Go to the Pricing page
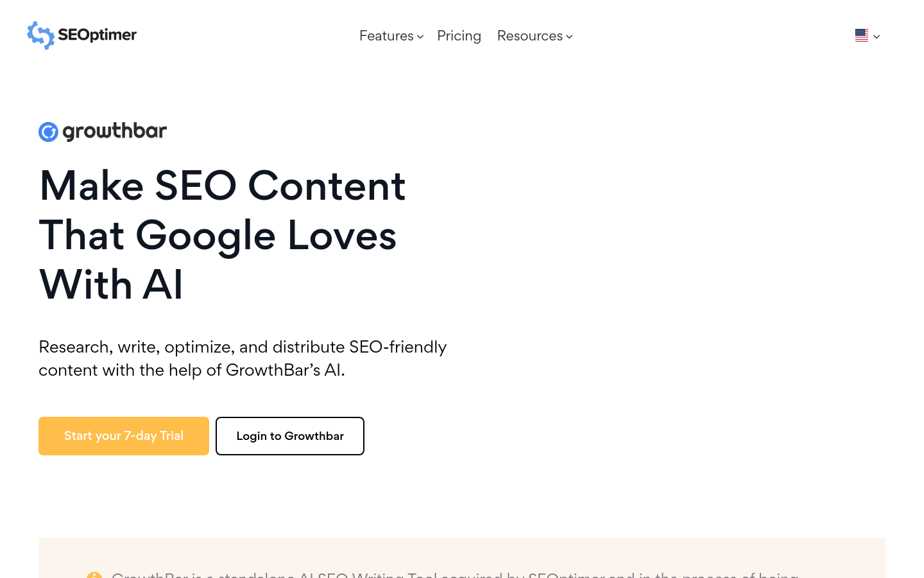 click(459, 36)
